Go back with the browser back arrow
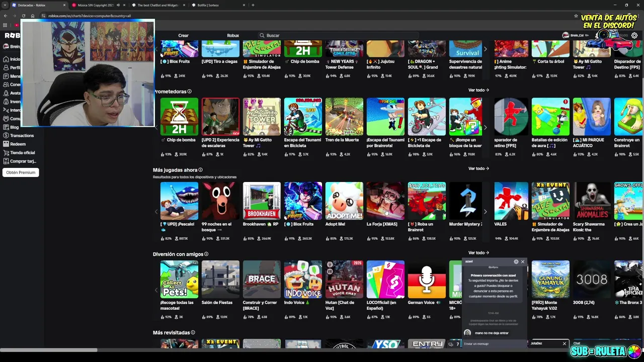 click(x=6, y=16)
